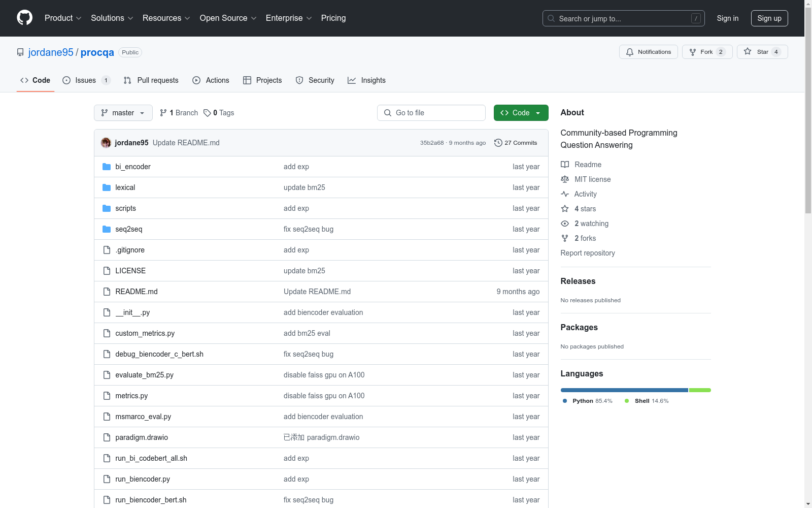Click the repository icon beside jordane95
The image size is (812, 508).
pyautogui.click(x=20, y=52)
